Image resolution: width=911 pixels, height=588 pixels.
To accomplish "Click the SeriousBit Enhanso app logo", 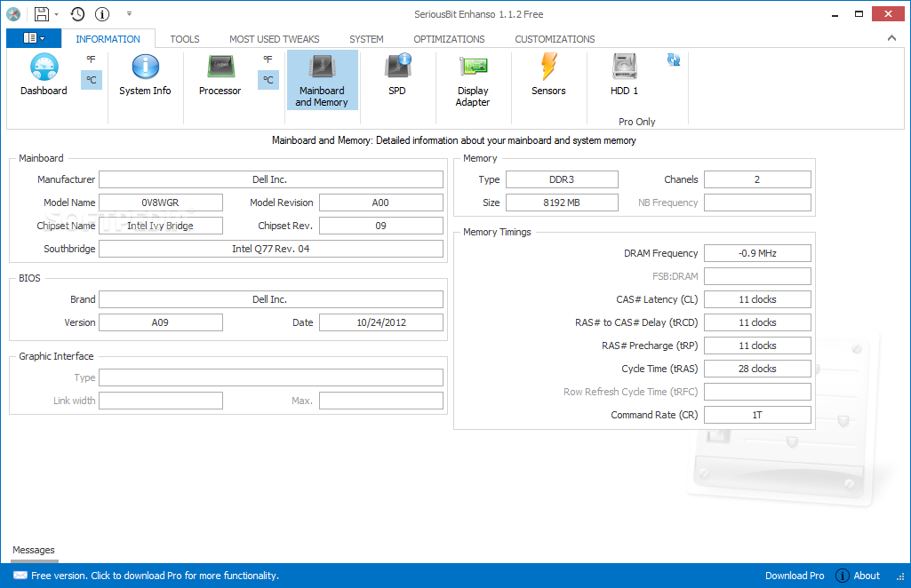I will coord(13,14).
